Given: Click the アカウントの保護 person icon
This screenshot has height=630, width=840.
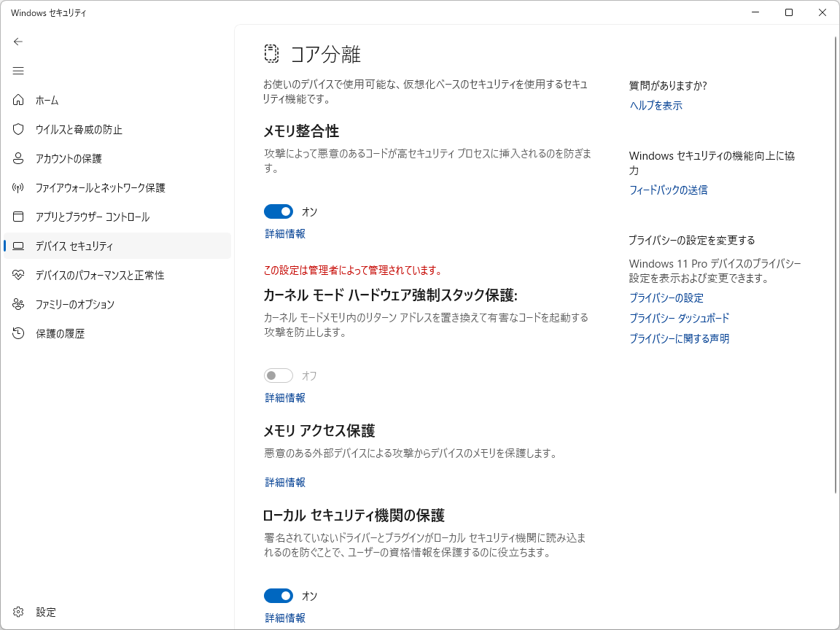Looking at the screenshot, I should [18, 158].
